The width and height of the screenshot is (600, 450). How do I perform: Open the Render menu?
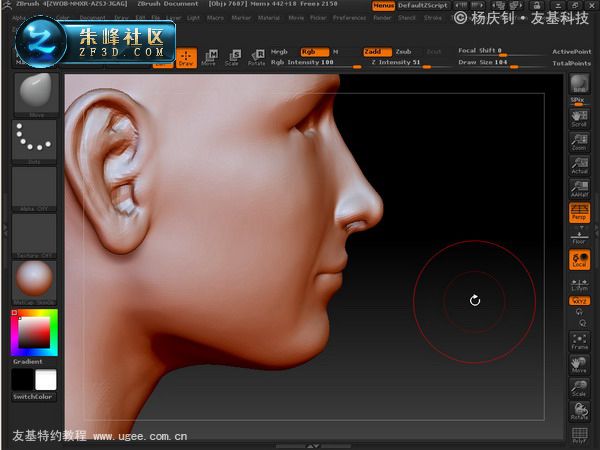[x=382, y=18]
